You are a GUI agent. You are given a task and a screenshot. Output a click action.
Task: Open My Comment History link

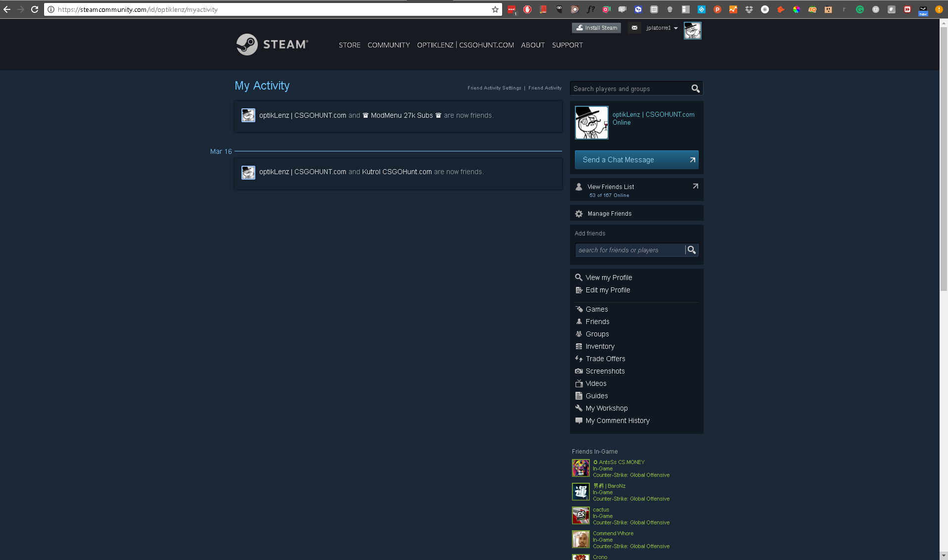pyautogui.click(x=617, y=420)
